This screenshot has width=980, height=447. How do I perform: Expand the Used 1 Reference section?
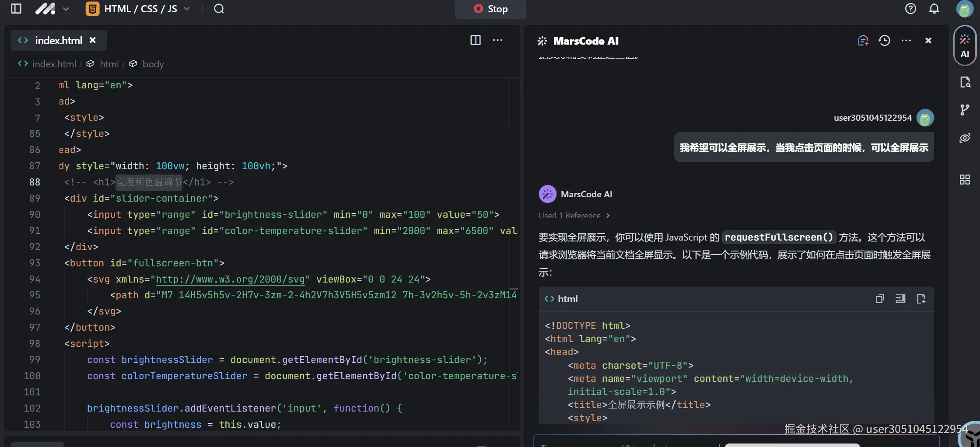tap(574, 216)
